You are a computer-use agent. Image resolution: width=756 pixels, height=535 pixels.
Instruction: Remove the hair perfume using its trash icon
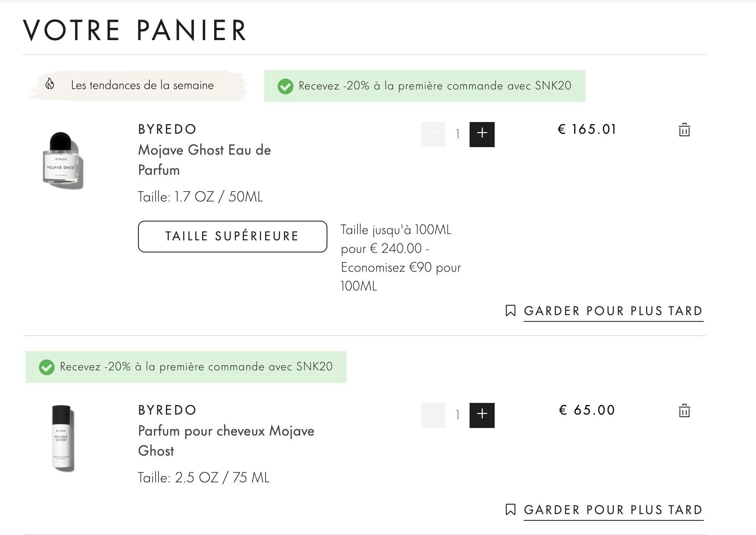coord(684,410)
